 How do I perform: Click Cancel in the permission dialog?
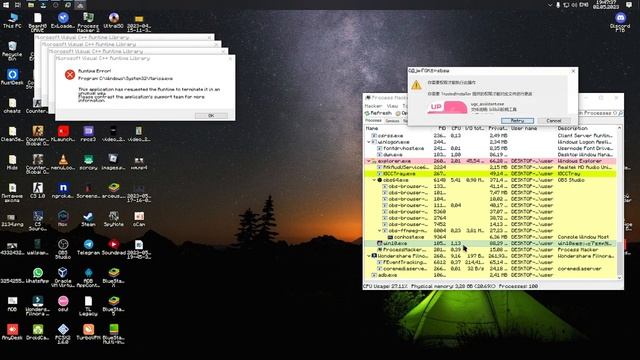click(x=553, y=121)
